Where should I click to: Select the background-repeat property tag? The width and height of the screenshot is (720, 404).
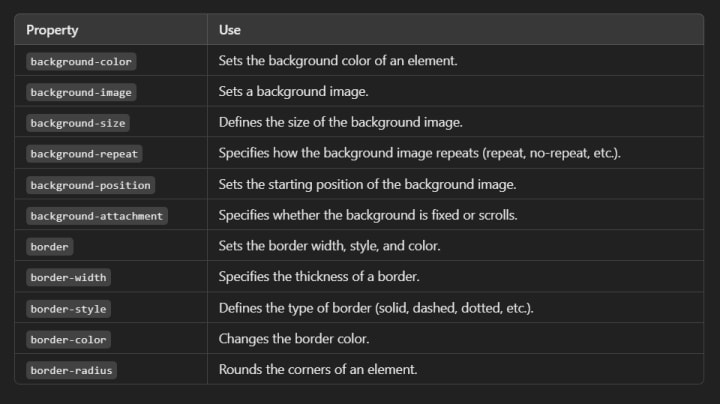point(84,154)
